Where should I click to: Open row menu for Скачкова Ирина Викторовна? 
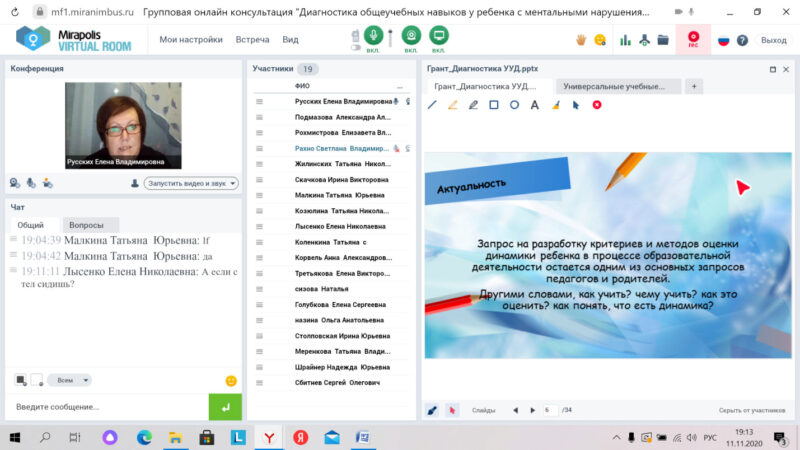(259, 180)
